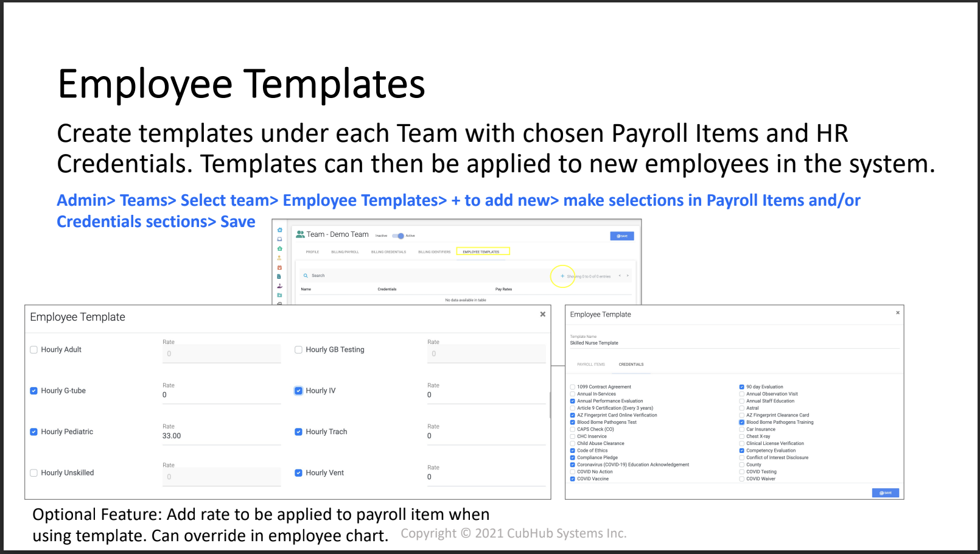Uncheck the Code of Ethics credential
Screen dimensions: 980x554
point(573,451)
